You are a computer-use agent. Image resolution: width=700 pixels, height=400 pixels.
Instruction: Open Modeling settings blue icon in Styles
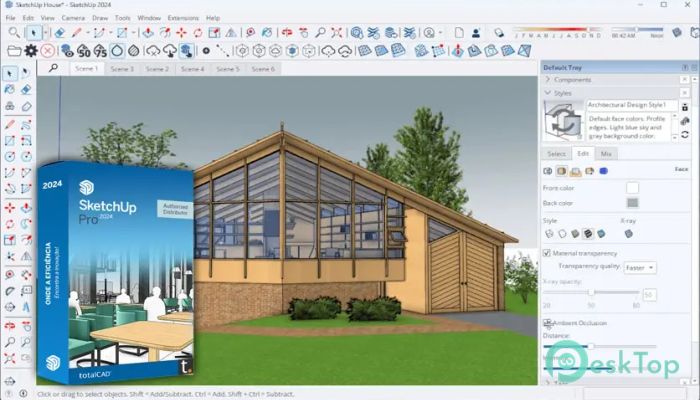click(604, 171)
